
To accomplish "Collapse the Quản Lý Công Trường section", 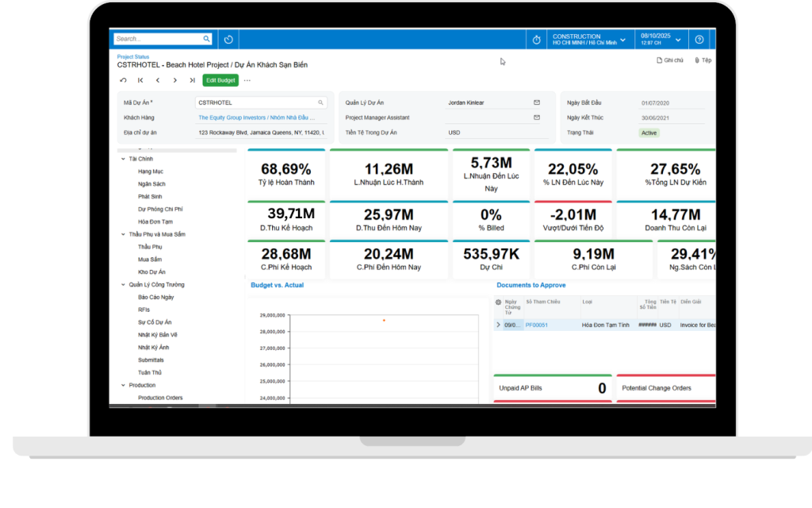I will (x=123, y=284).
